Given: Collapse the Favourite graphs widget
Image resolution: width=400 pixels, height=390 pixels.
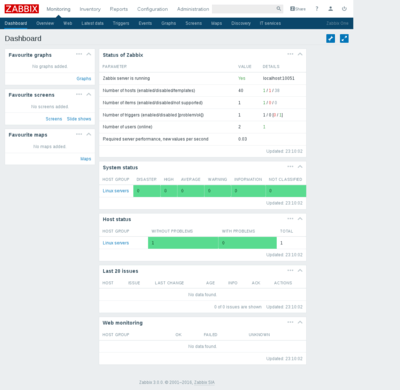Looking at the screenshot, I should 89,54.
